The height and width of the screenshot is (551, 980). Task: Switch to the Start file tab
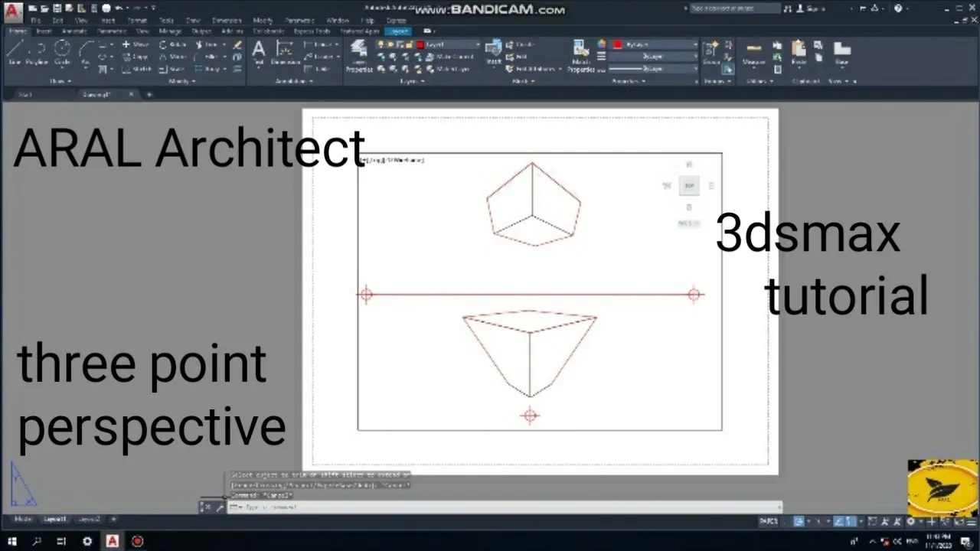pyautogui.click(x=25, y=94)
